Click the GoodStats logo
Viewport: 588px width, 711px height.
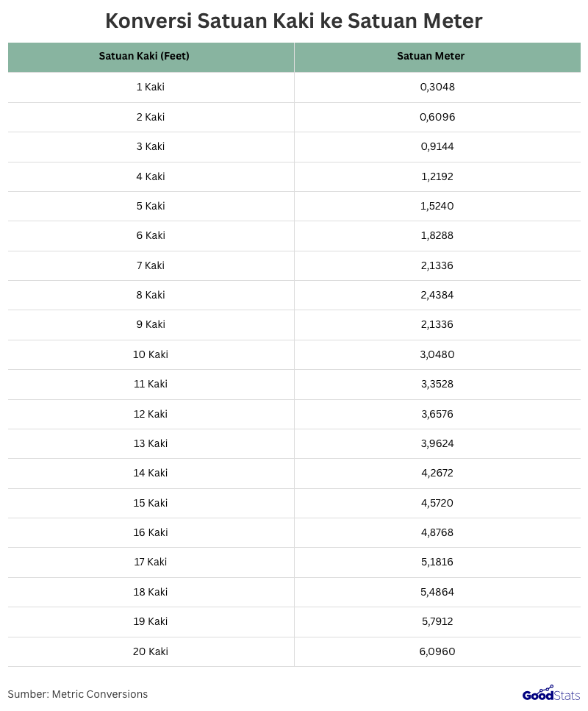551,693
